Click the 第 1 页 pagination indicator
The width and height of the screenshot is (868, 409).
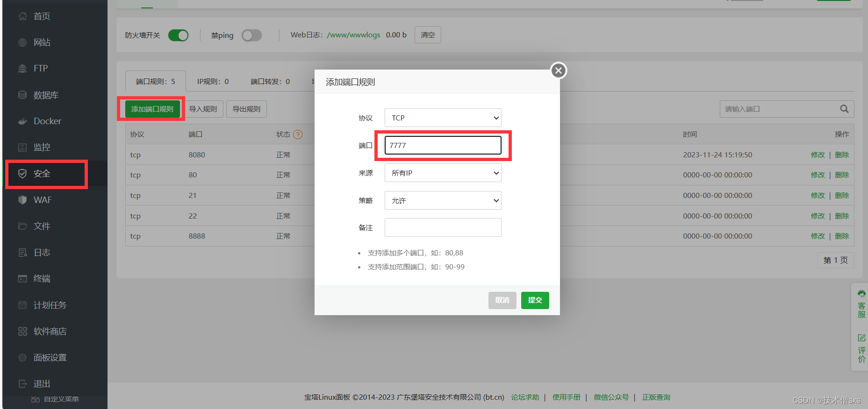836,260
